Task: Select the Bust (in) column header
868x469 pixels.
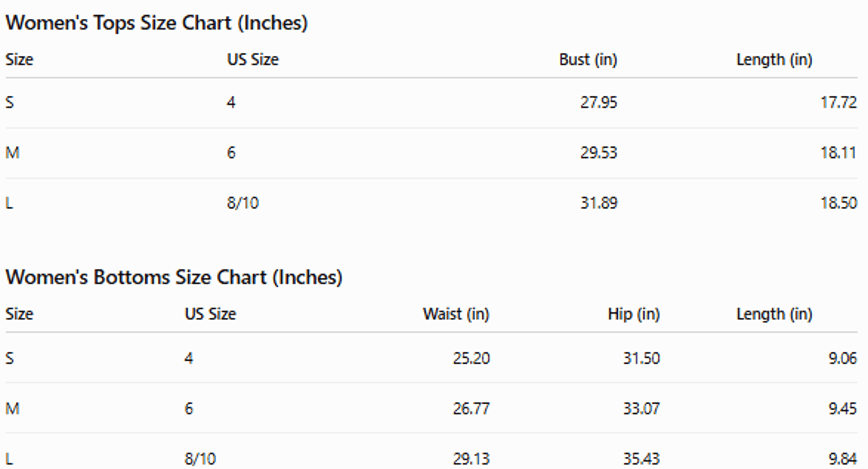Action: (588, 60)
